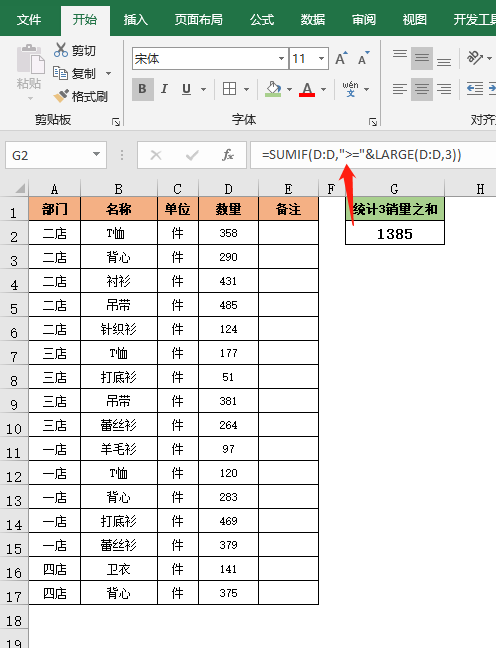Switch to the 审阅 tab
496x648 pixels.
[364, 19]
